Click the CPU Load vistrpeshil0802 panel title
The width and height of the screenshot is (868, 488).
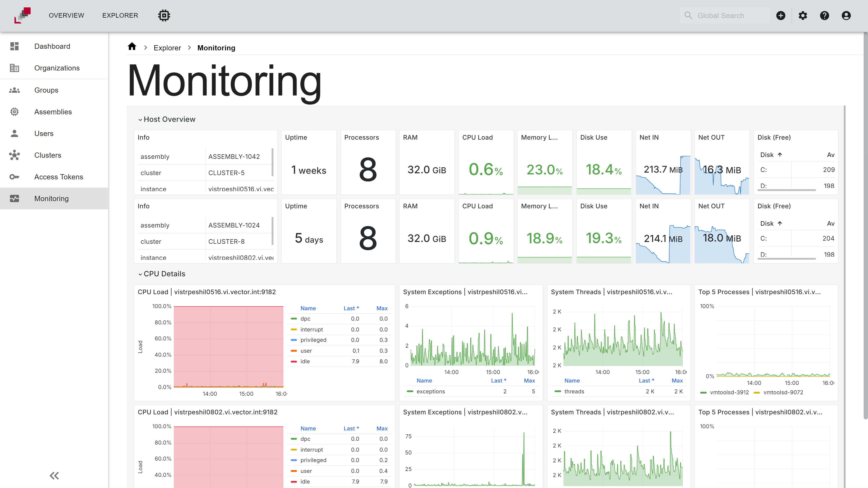pyautogui.click(x=208, y=412)
